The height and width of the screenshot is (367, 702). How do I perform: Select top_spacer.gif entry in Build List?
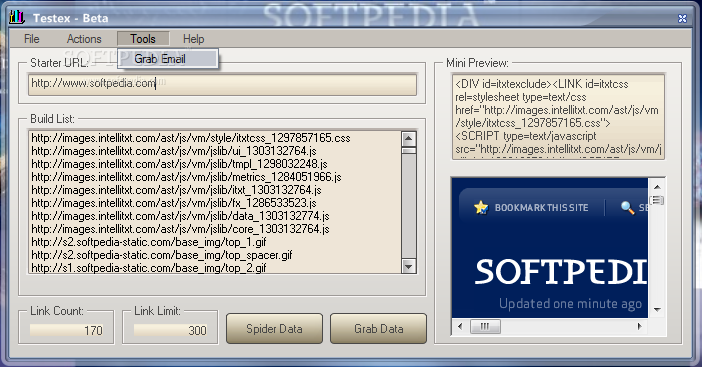tap(162, 255)
